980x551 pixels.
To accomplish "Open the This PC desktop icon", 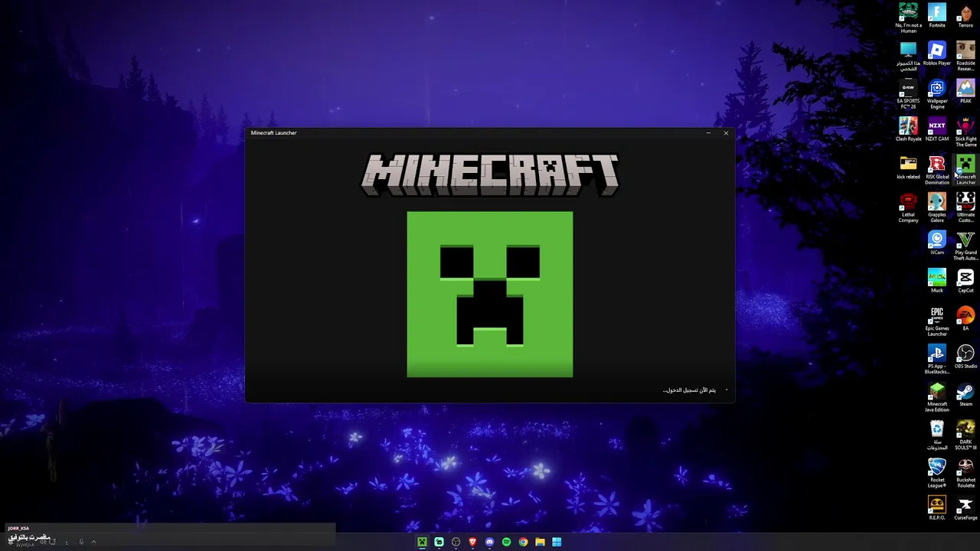I will pos(908,56).
